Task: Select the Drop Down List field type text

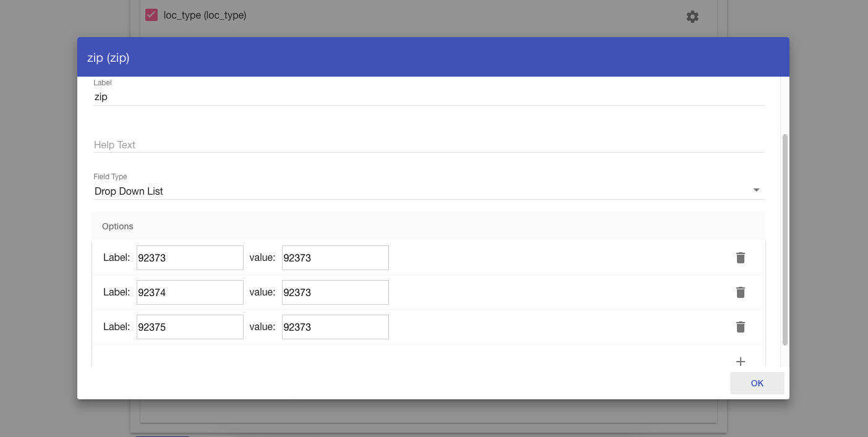Action: tap(129, 191)
